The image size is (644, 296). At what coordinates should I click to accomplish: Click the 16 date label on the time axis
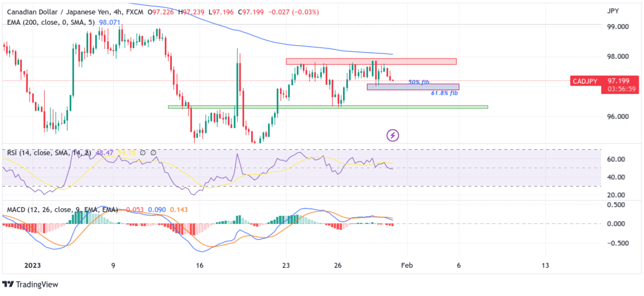pyautogui.click(x=199, y=265)
